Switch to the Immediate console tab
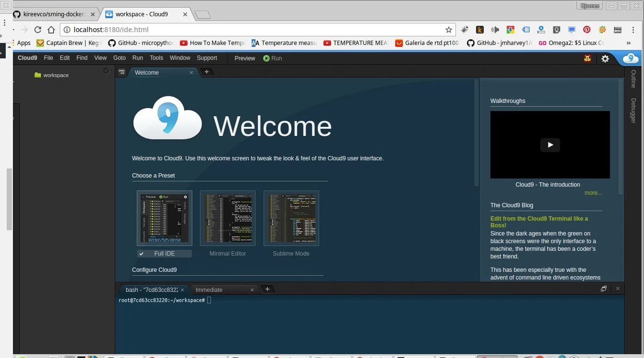 coord(224,290)
